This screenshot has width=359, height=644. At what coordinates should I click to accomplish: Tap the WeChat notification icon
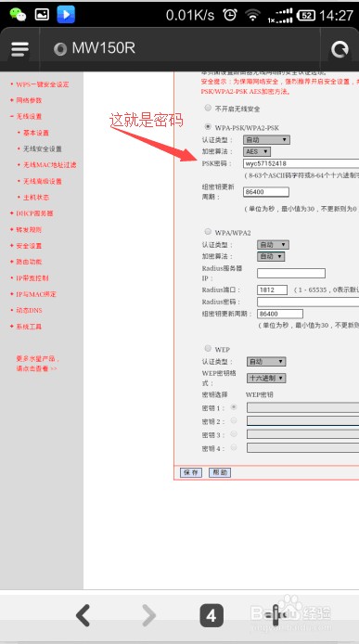coord(18,14)
